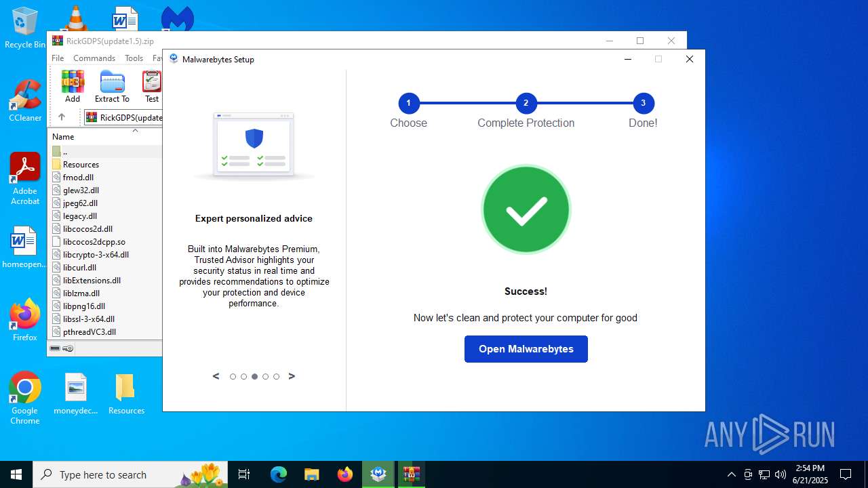
Task: Click step 1 Choose circle
Action: pos(408,103)
